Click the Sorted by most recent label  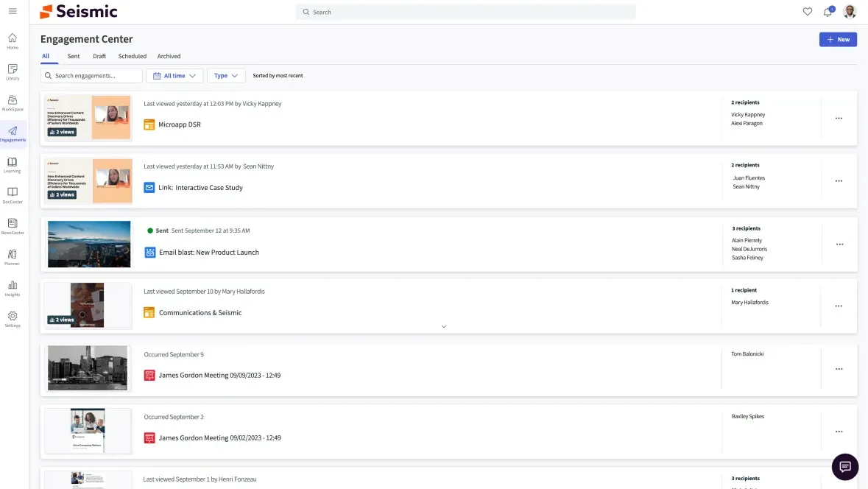(278, 76)
